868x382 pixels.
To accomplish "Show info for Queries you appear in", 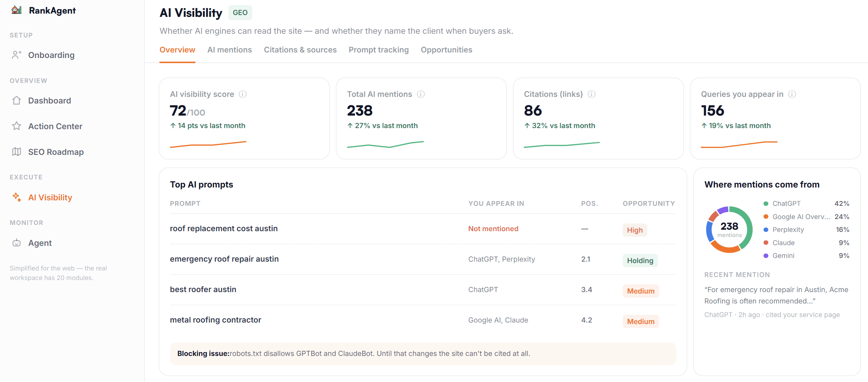I will click(792, 94).
